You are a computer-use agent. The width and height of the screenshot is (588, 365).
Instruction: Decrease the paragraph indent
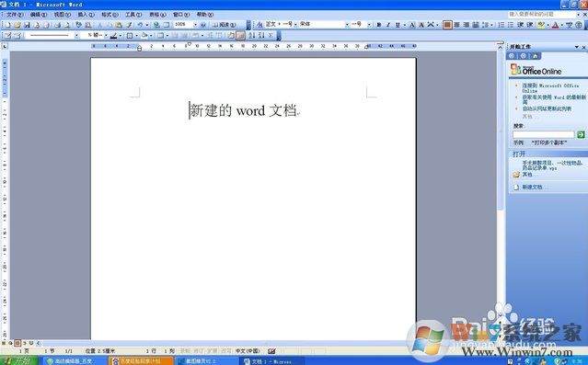coord(520,25)
